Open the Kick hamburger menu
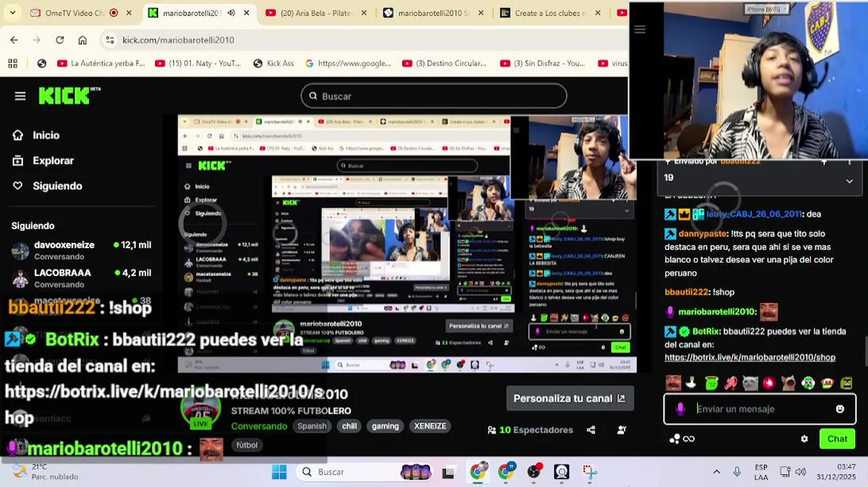Image resolution: width=868 pixels, height=487 pixels. (20, 96)
